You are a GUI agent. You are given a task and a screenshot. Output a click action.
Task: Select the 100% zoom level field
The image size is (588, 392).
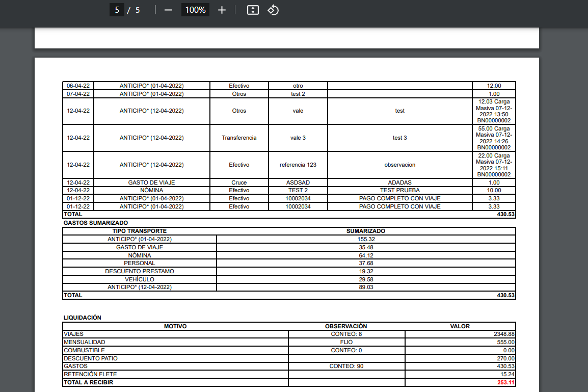click(x=195, y=10)
